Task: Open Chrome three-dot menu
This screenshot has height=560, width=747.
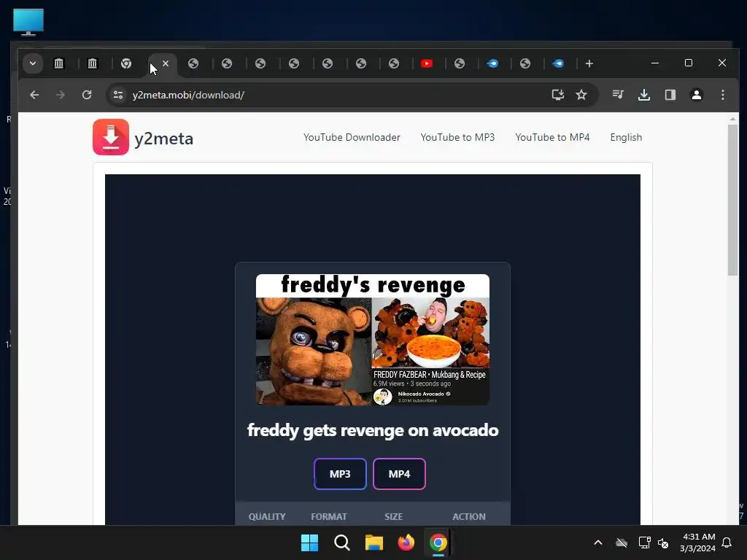Action: click(723, 95)
